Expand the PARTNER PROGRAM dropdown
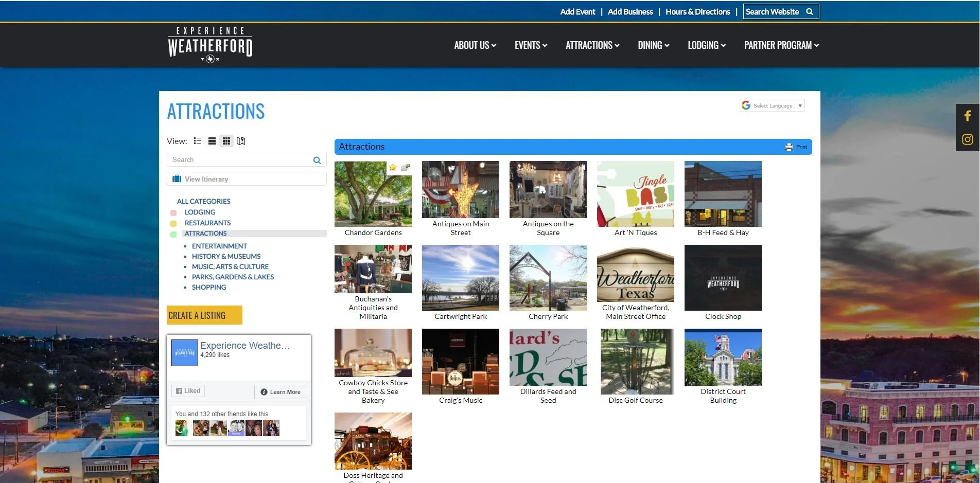The height and width of the screenshot is (483, 980). (781, 45)
